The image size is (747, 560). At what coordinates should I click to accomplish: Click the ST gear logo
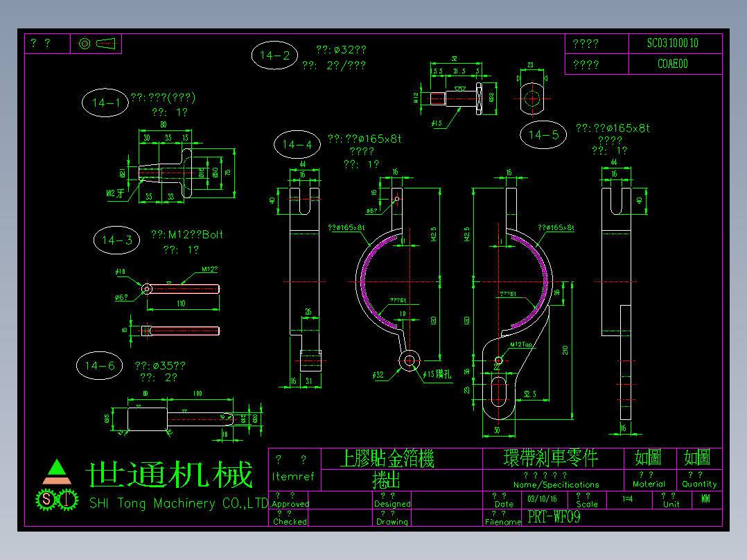57,499
